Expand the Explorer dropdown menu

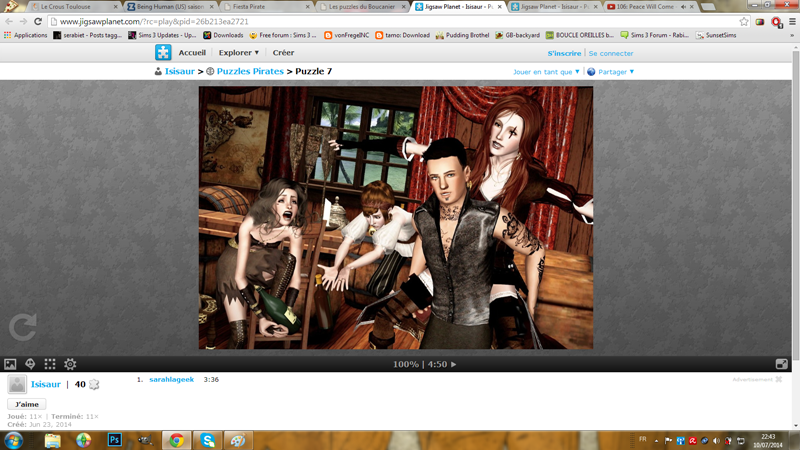click(239, 53)
